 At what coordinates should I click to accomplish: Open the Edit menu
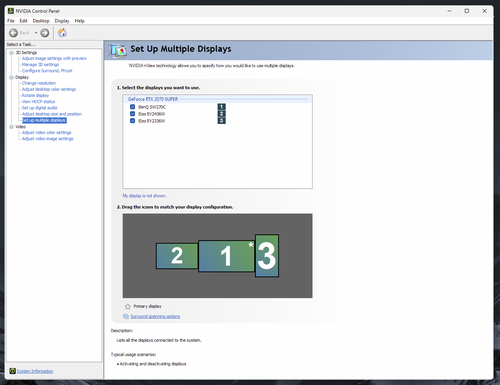[x=23, y=21]
